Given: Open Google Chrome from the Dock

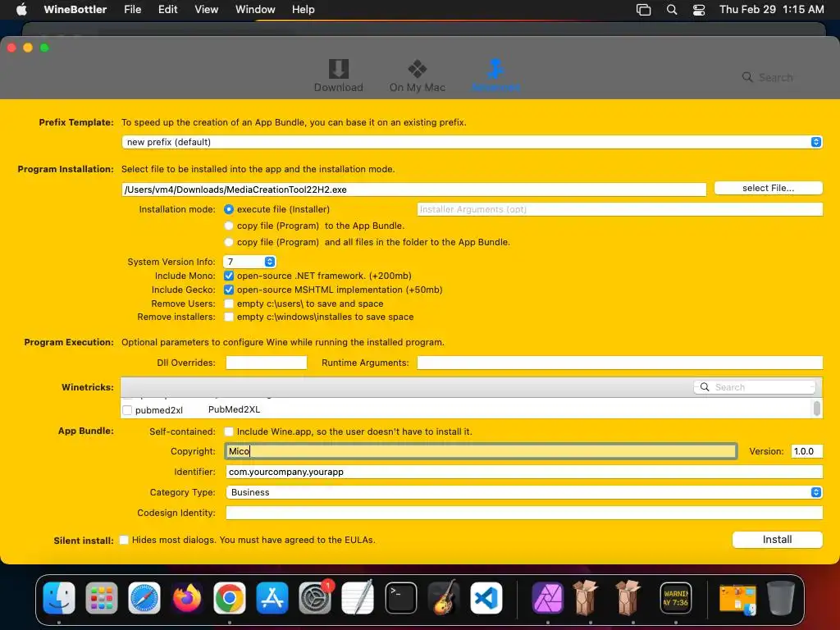Looking at the screenshot, I should [x=230, y=598].
